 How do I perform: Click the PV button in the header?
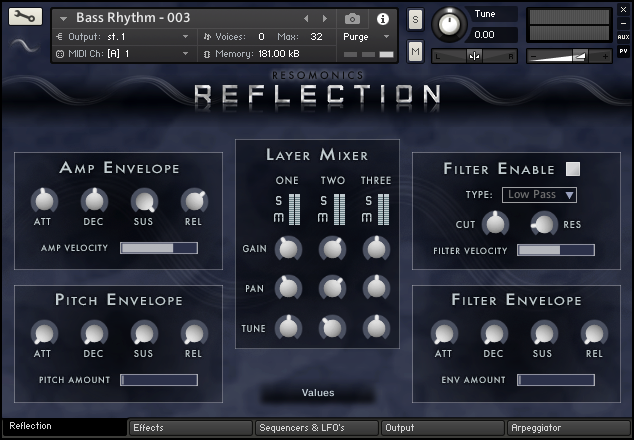623,51
